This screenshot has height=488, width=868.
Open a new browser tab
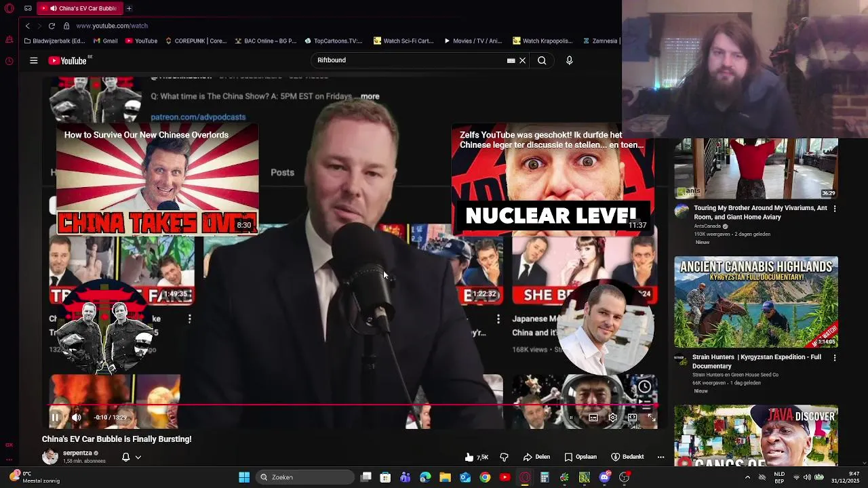[x=129, y=9]
